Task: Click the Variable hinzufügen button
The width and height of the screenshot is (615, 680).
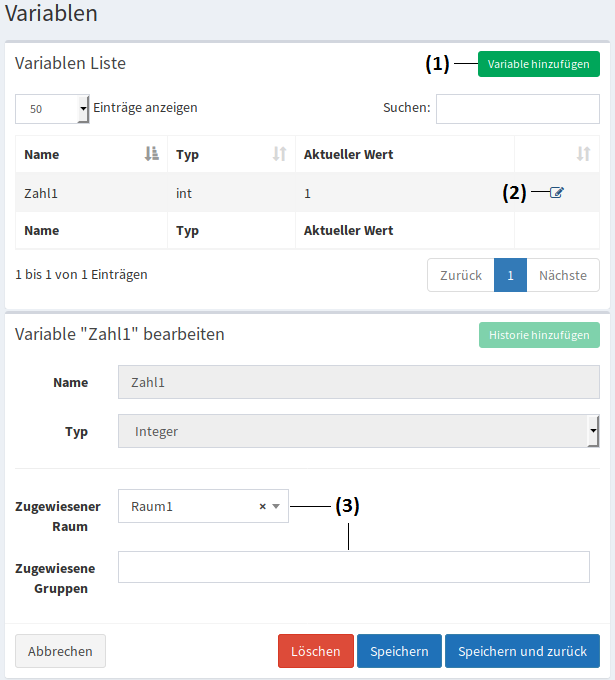Action: tap(538, 64)
